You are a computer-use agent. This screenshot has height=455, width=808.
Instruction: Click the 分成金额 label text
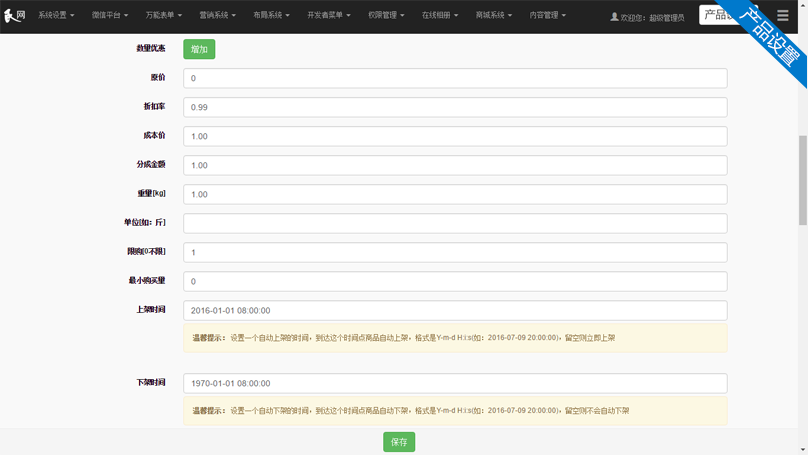point(150,164)
